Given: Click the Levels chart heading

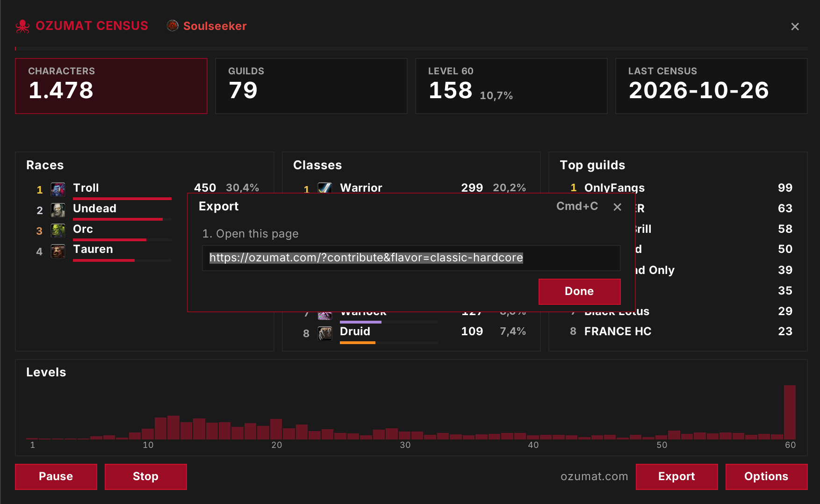Looking at the screenshot, I should point(46,372).
